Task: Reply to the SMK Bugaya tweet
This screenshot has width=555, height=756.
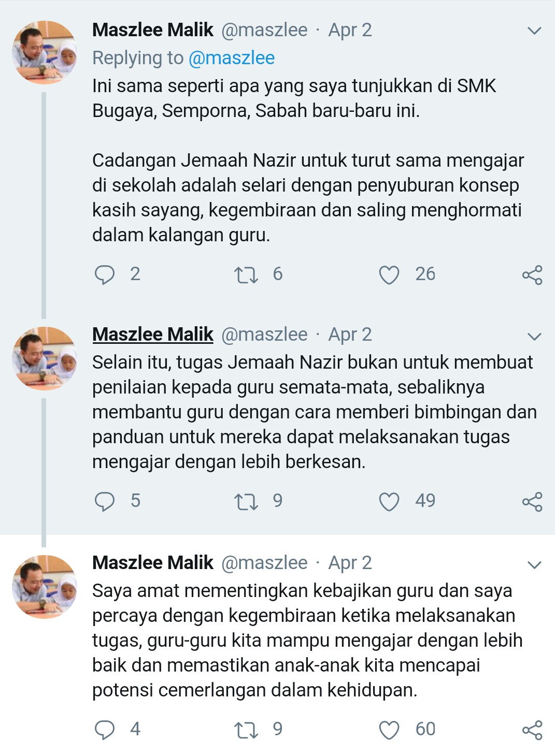Action: click(105, 275)
